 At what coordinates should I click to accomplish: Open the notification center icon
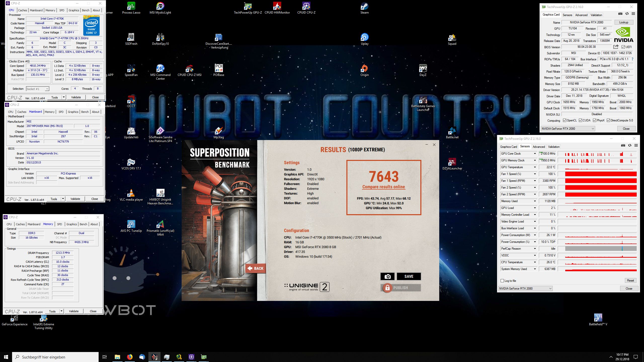[x=636, y=357]
